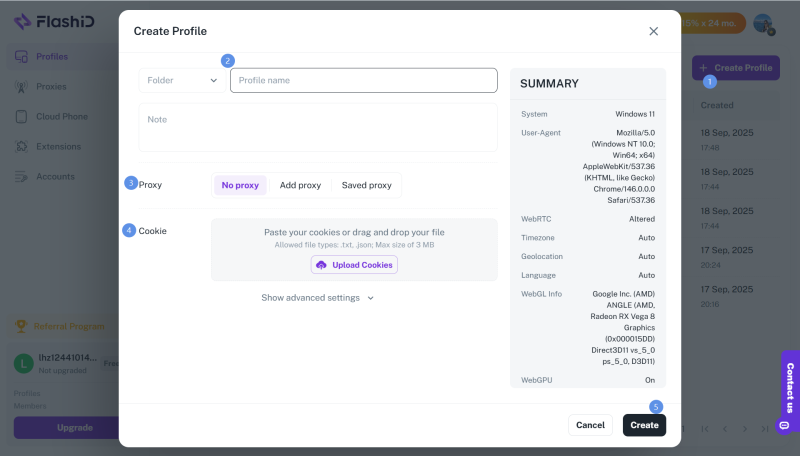Click the Referral Program trophy icon

[21, 326]
